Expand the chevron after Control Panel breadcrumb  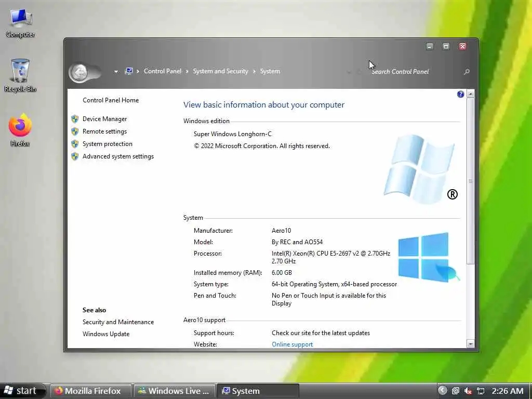coord(187,72)
